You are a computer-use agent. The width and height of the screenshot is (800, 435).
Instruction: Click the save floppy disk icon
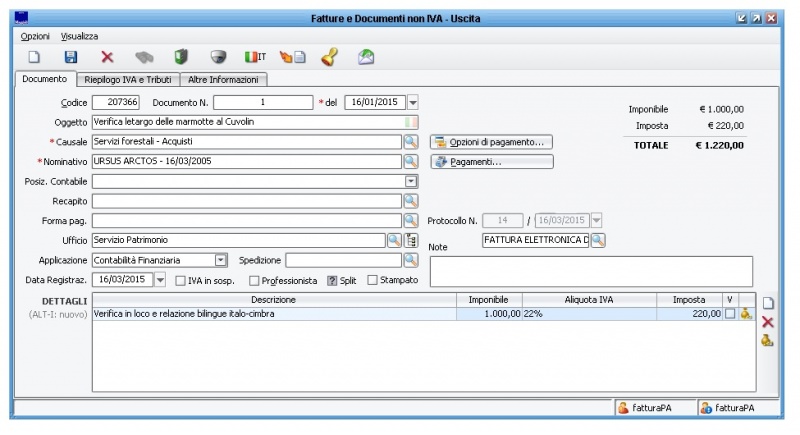(x=70, y=58)
